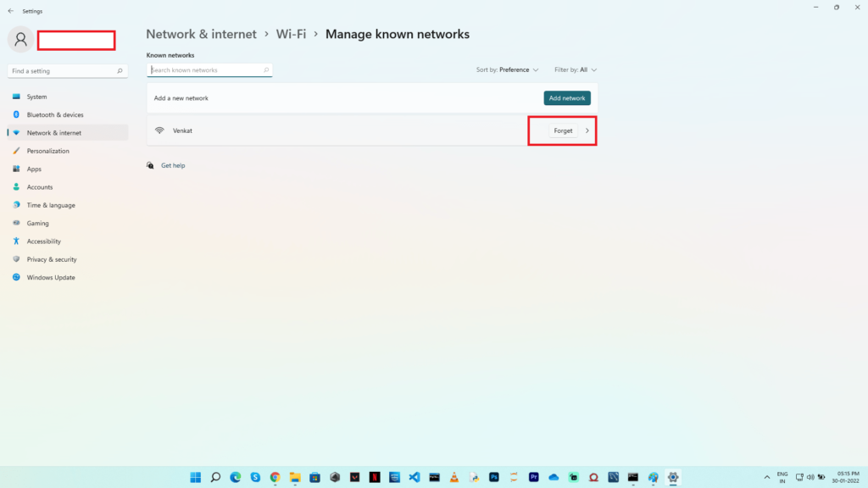
Task: Click the user profile avatar icon
Action: tap(21, 39)
